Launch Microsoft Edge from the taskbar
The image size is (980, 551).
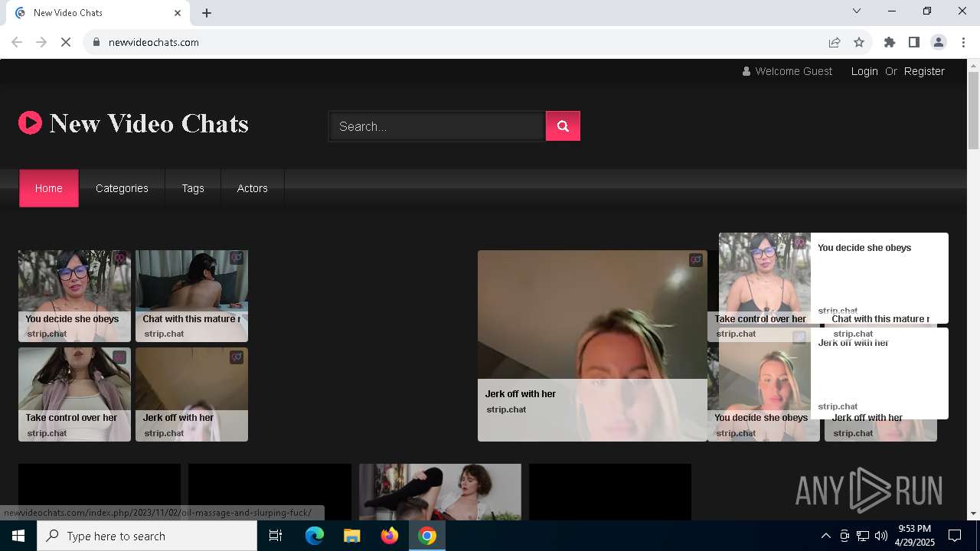point(315,536)
